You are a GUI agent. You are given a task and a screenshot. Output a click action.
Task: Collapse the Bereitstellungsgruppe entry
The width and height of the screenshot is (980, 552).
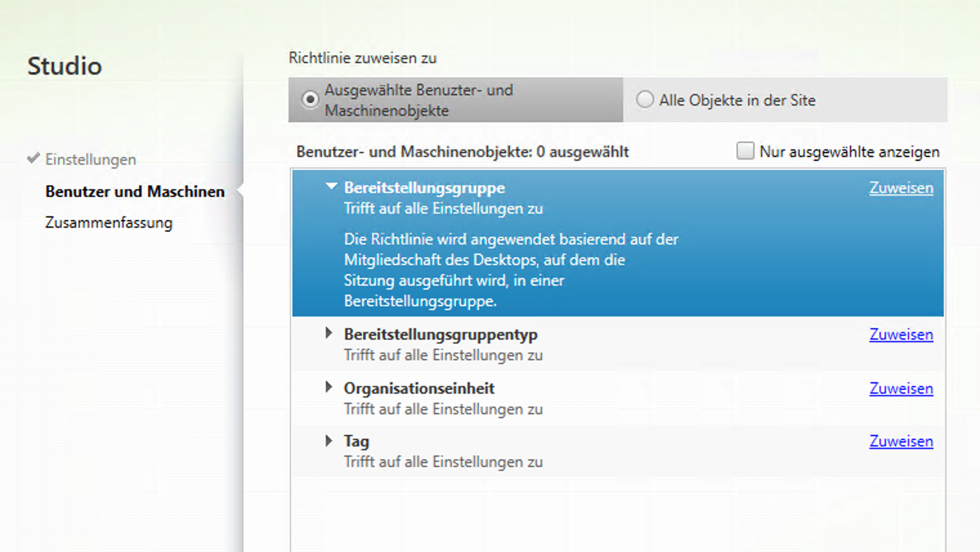331,187
